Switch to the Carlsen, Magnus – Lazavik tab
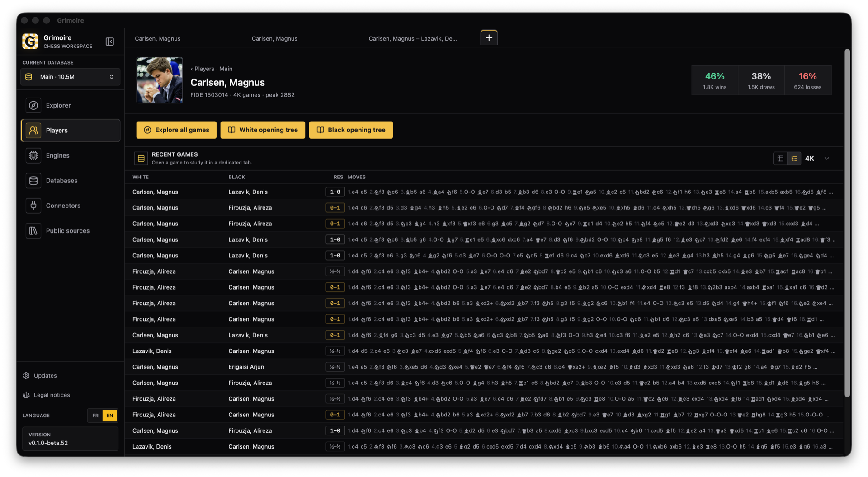The height and width of the screenshot is (477, 868). (x=413, y=38)
